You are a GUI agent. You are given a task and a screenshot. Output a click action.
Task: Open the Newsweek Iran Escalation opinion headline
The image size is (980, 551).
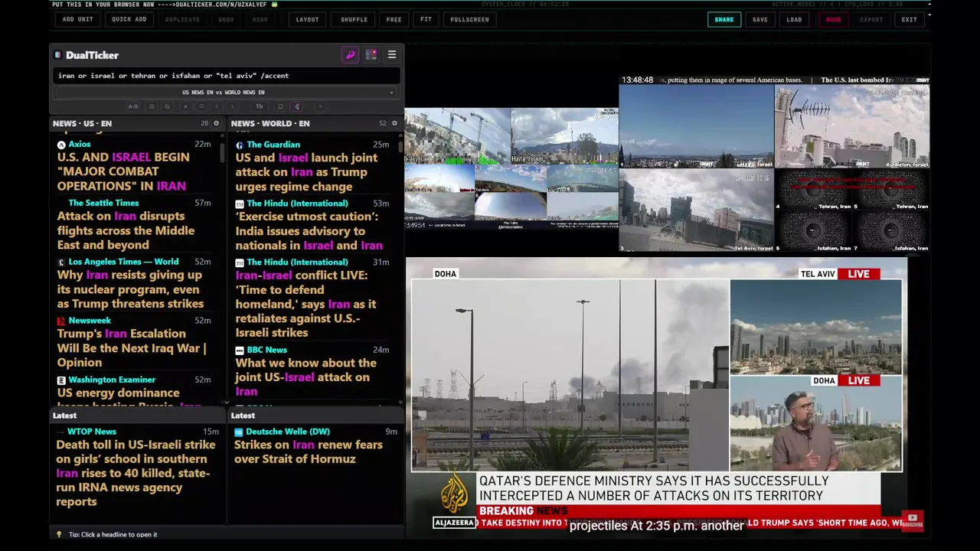tap(132, 348)
